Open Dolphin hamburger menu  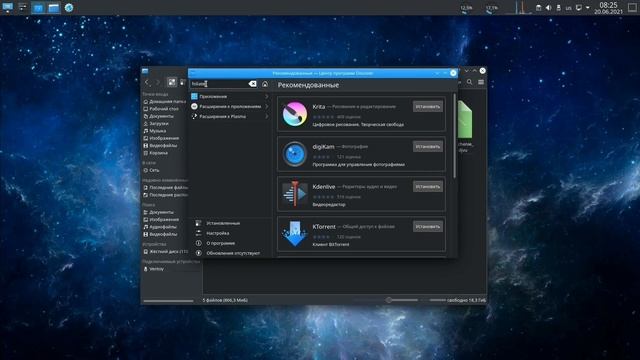[x=481, y=82]
